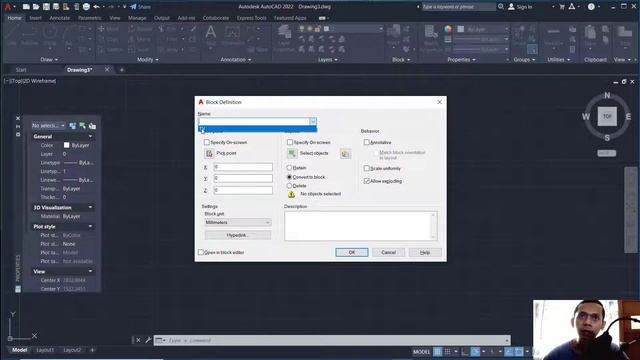
Task: Enable the Scale uniformly checkbox
Action: tap(367, 168)
